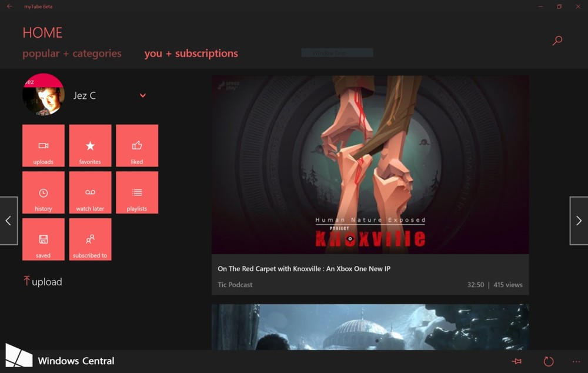Restore down the myTube window
Screen dimensions: 588x373
coord(559,6)
